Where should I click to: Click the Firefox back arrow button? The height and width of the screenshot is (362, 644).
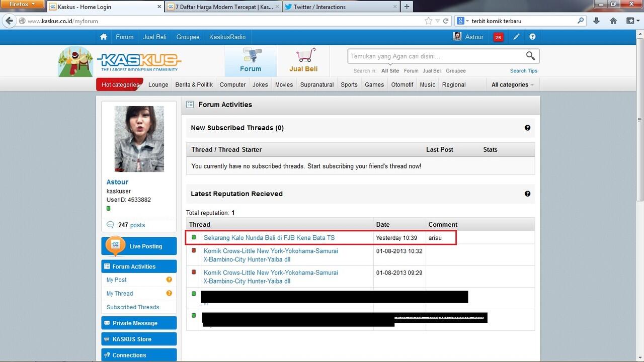coord(9,21)
